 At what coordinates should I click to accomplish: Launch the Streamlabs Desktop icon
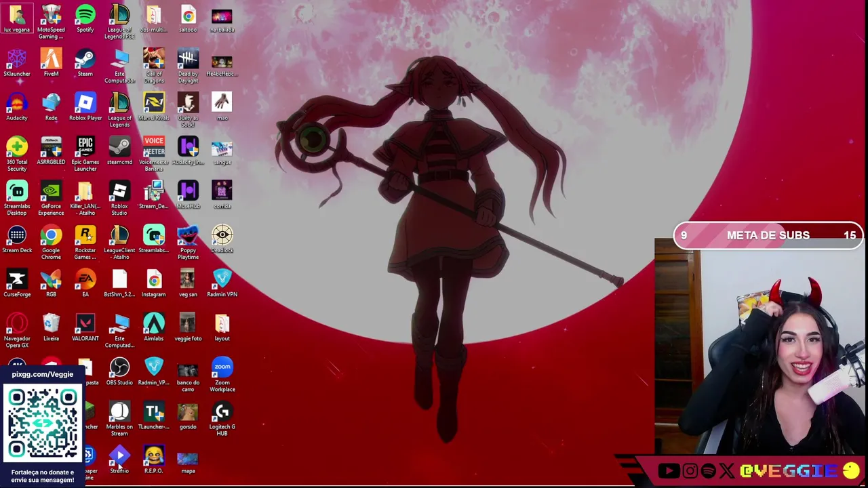[17, 198]
